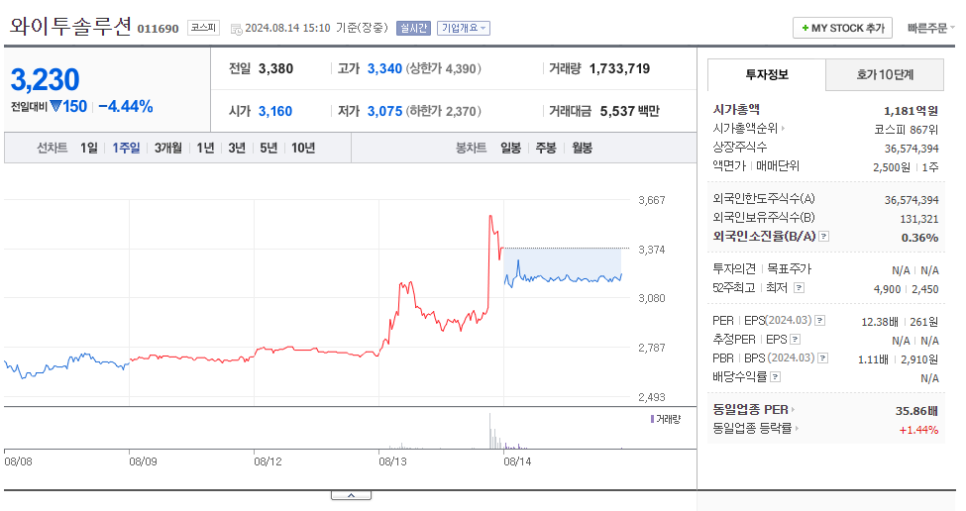Show the 주봉 candlestick chart
Image resolution: width=966 pixels, height=511 pixels.
point(546,148)
